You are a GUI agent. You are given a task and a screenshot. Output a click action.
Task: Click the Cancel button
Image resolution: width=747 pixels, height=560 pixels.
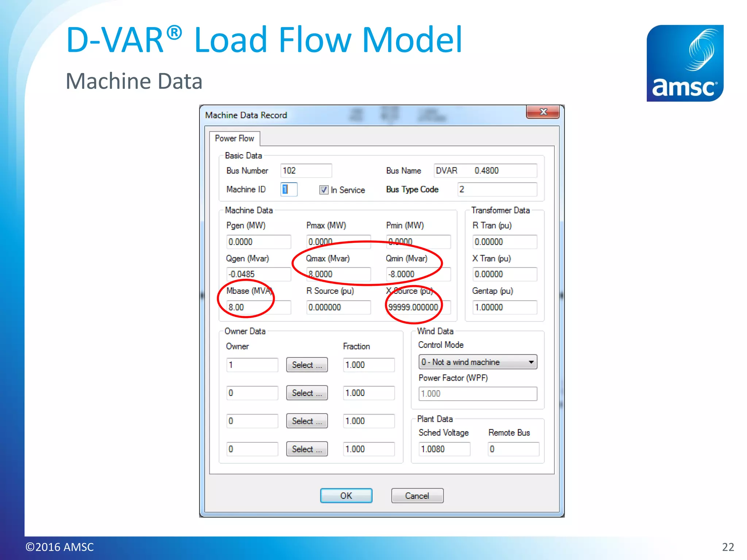tap(417, 496)
